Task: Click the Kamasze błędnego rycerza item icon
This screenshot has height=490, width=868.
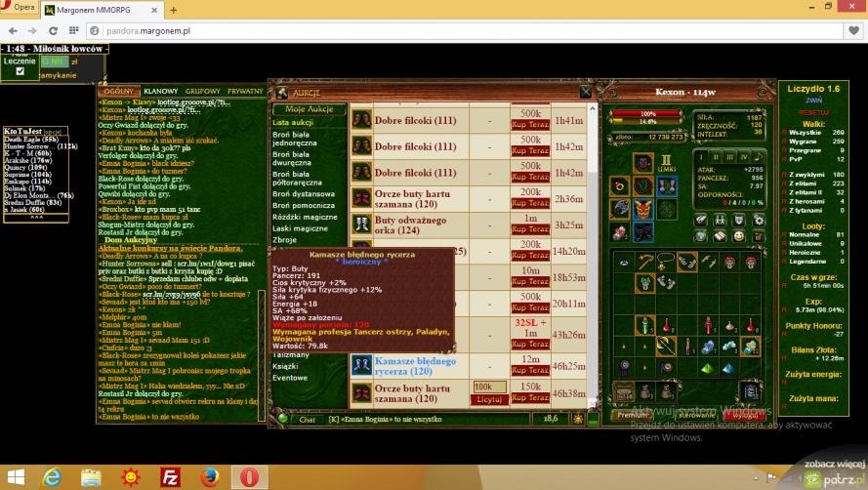Action: (x=361, y=365)
